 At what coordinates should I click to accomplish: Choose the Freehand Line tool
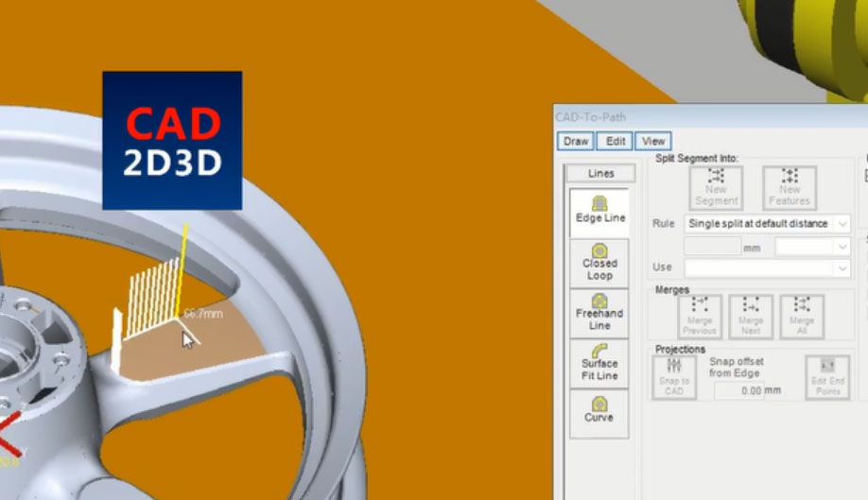point(599,313)
